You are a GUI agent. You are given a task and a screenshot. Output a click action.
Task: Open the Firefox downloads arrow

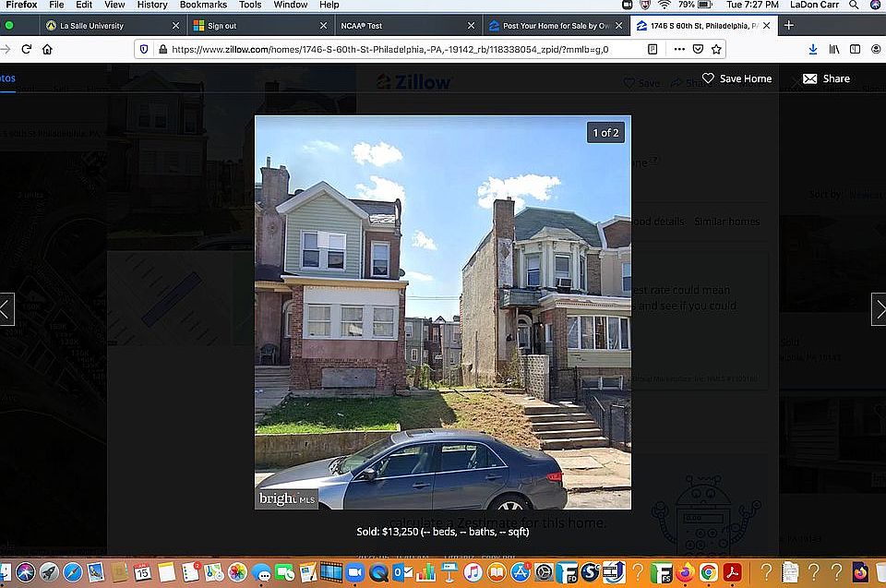(x=813, y=49)
